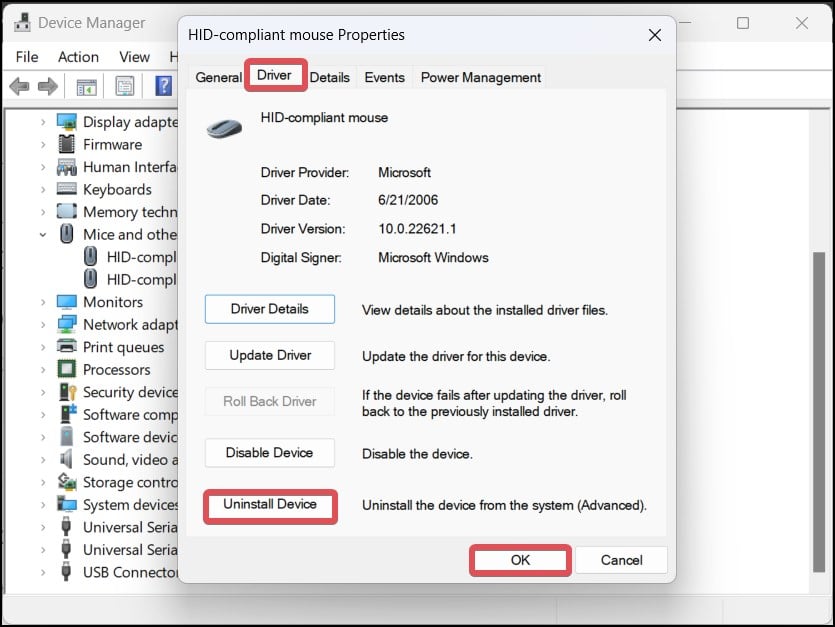This screenshot has height=627, width=835.
Task: Click the USB Connector plug icon
Action: click(66, 572)
